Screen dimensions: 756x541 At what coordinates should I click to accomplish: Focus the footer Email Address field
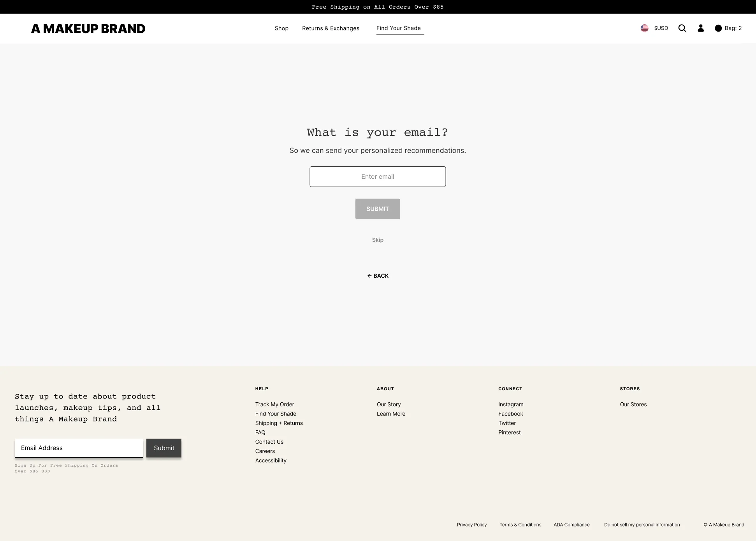pos(79,448)
